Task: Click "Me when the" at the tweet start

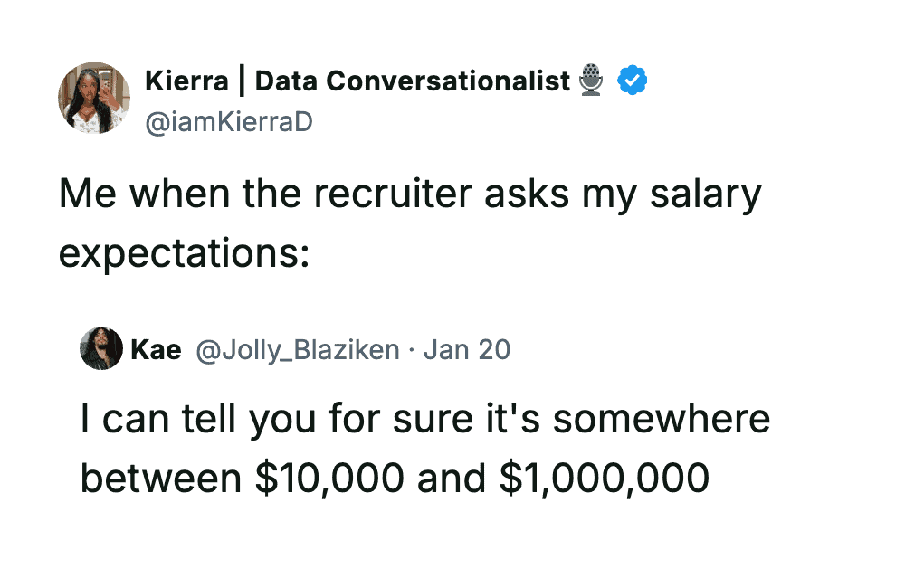Action: (x=167, y=194)
